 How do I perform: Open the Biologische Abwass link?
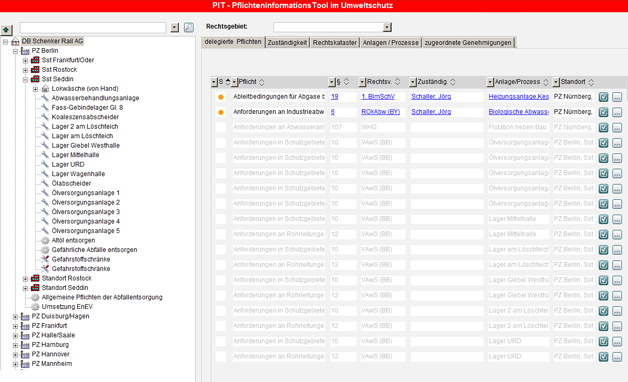pyautogui.click(x=519, y=112)
